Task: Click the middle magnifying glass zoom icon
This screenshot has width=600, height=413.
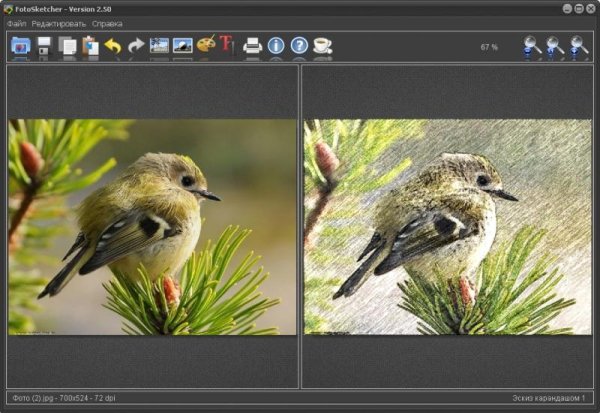Action: pyautogui.click(x=555, y=46)
